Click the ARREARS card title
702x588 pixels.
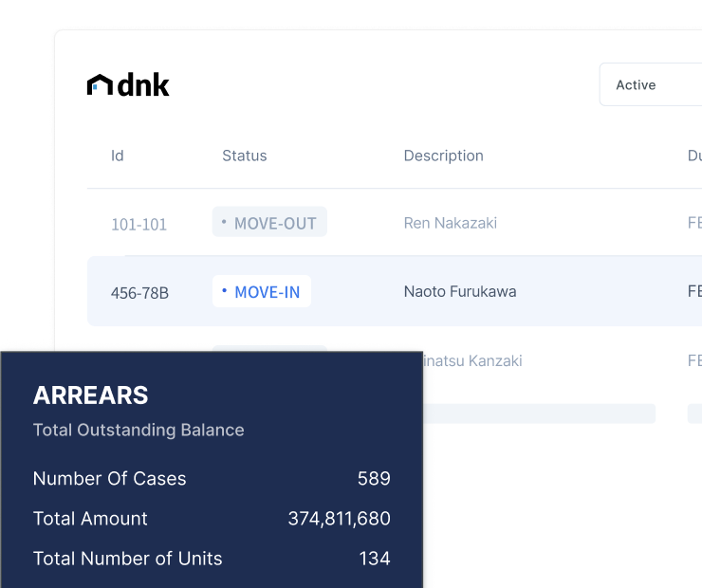(x=90, y=395)
